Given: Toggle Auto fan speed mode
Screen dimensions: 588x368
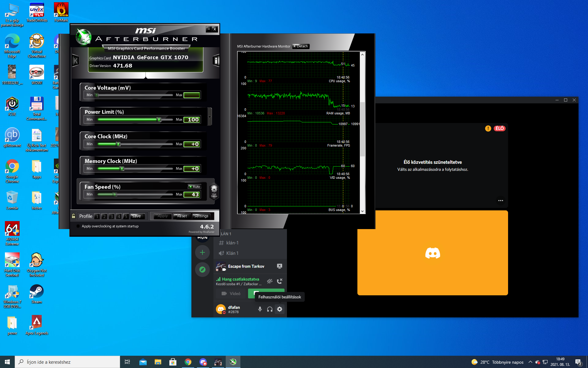Looking at the screenshot, I should coord(195,187).
